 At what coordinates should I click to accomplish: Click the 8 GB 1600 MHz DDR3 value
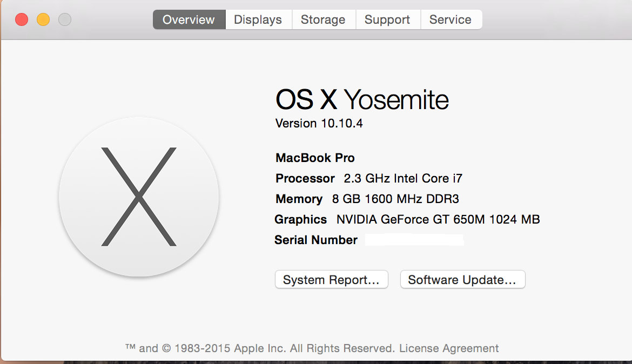(x=395, y=199)
